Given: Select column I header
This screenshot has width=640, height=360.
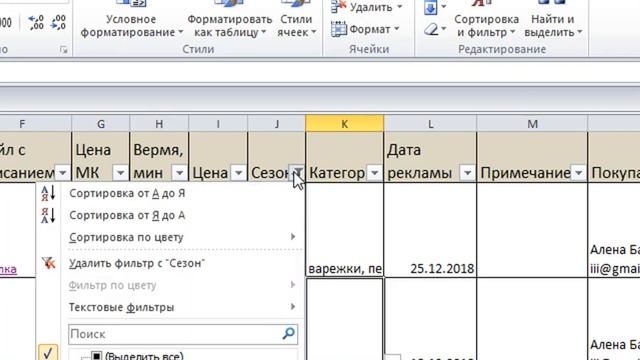Looking at the screenshot, I should [x=218, y=124].
